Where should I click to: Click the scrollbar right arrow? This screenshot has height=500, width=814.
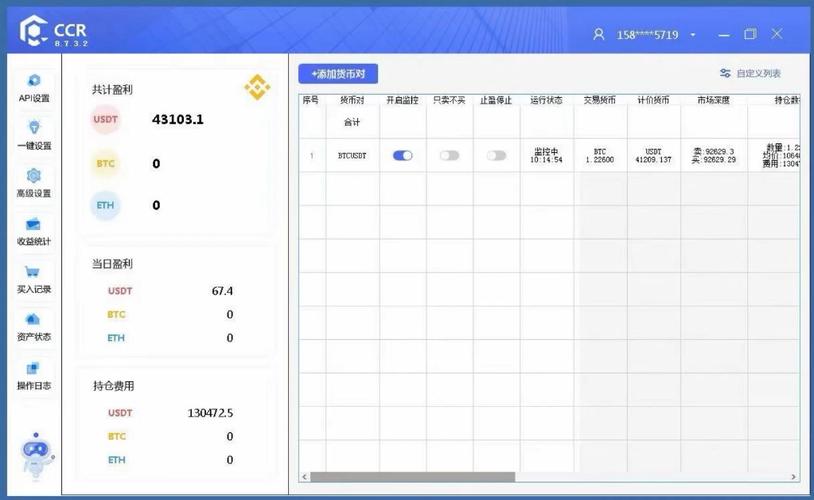(794, 477)
